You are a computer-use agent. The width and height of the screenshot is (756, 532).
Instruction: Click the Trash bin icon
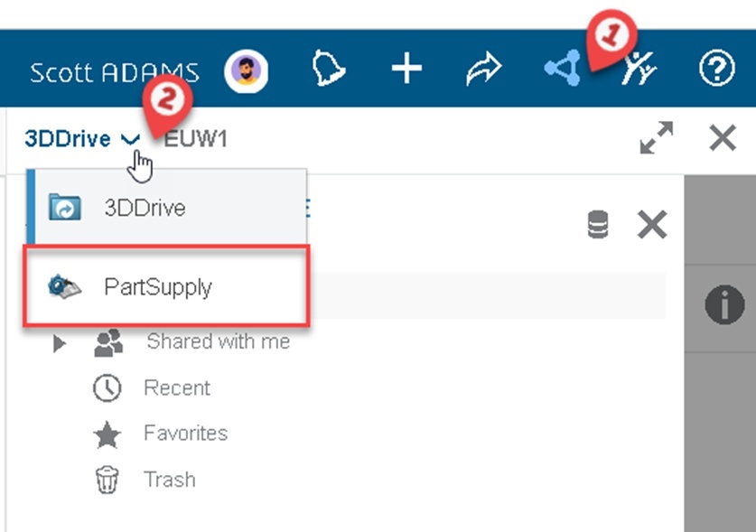(107, 480)
